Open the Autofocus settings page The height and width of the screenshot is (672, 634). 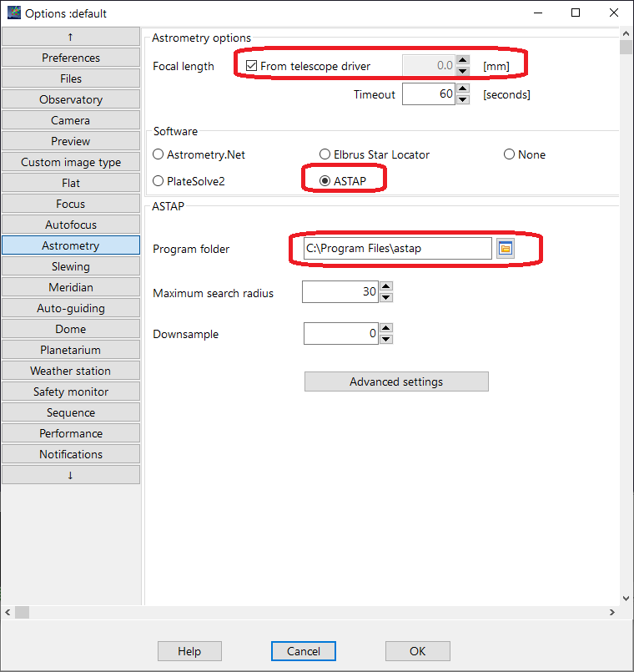point(71,225)
